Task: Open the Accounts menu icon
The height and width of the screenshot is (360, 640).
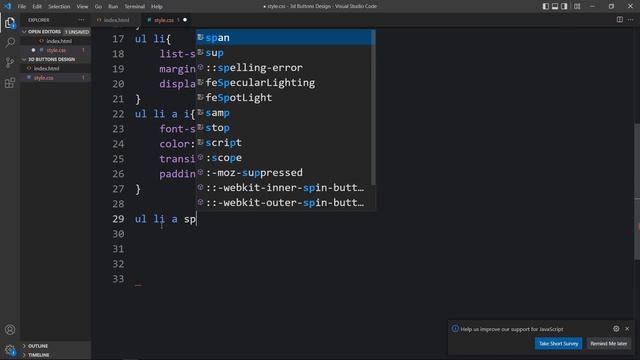Action: (x=10, y=330)
